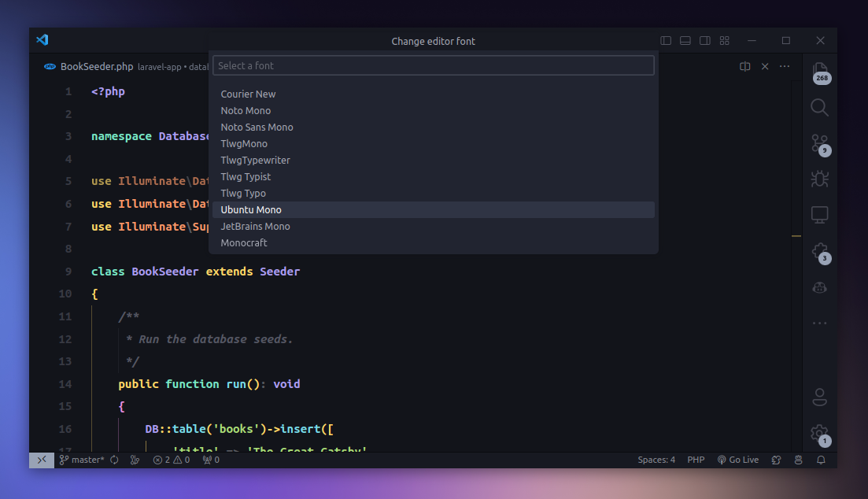Click the VS Code logo icon
The height and width of the screenshot is (499, 868).
point(42,40)
